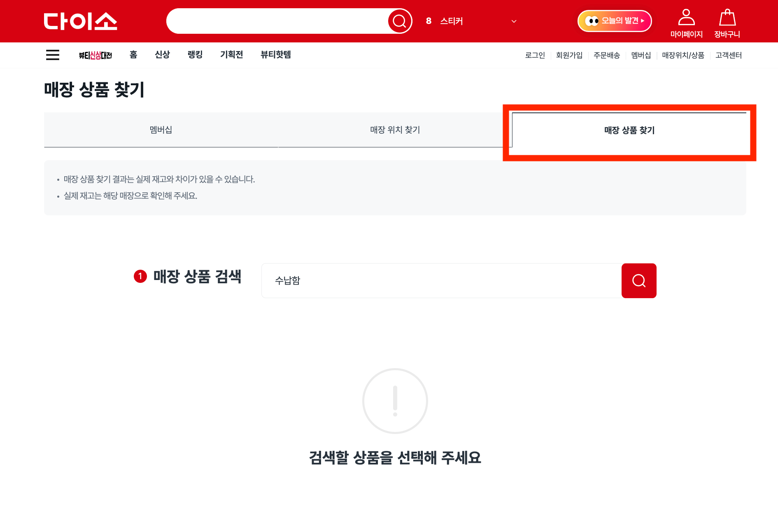This screenshot has height=532, width=778.
Task: Click the 회원가입 link
Action: coord(569,55)
